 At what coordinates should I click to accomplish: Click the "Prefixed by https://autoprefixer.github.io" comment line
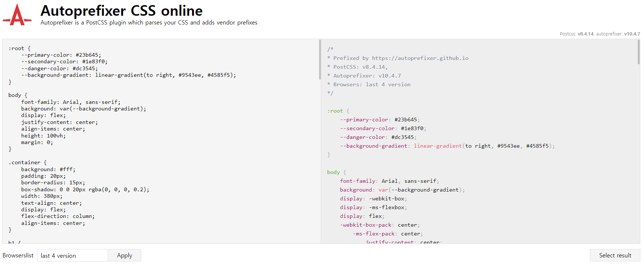[400, 58]
